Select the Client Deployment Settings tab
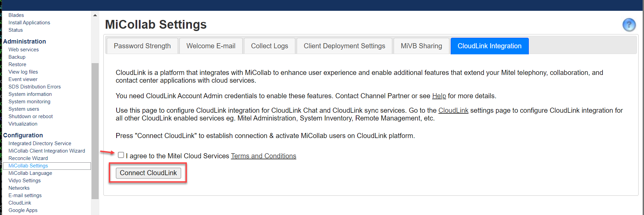The image size is (644, 215). tap(344, 46)
